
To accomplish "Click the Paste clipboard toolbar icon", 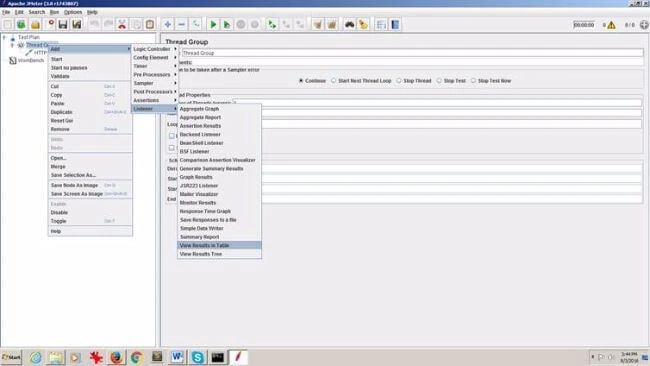I will click(x=150, y=24).
